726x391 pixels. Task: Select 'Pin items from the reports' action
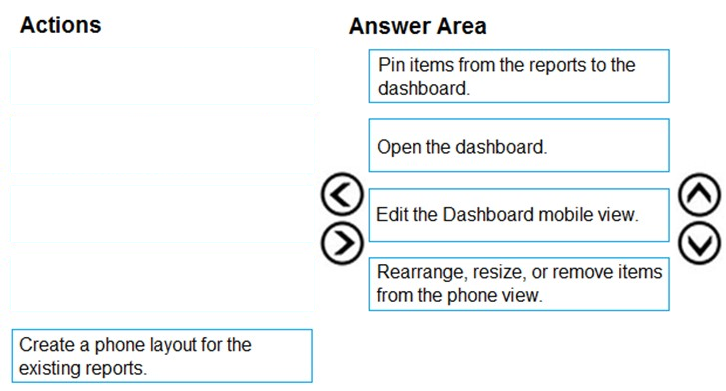coord(519,76)
